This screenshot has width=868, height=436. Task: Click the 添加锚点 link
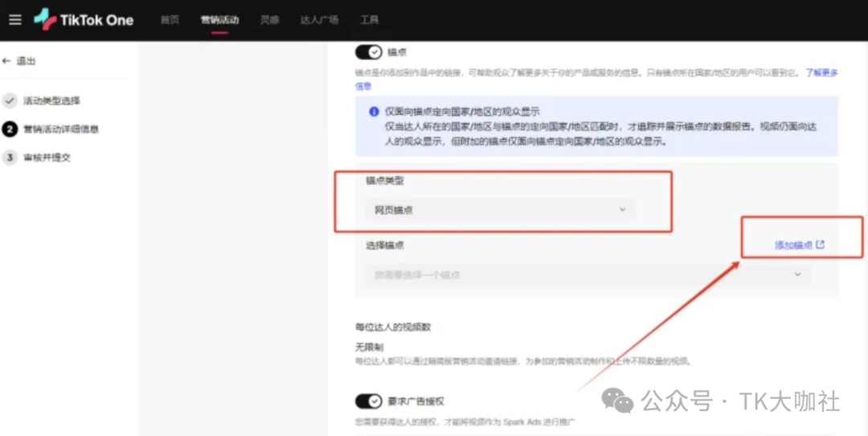point(793,245)
